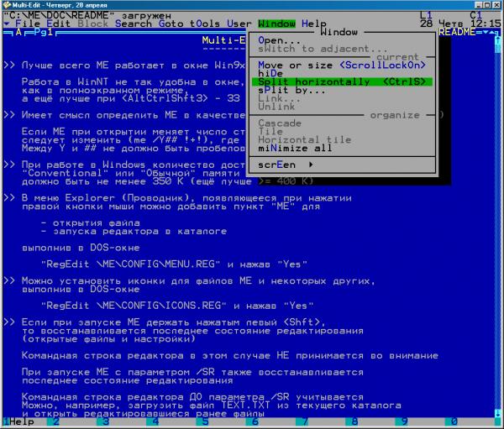Click the Help menu item
The image size is (504, 429).
[x=315, y=24]
